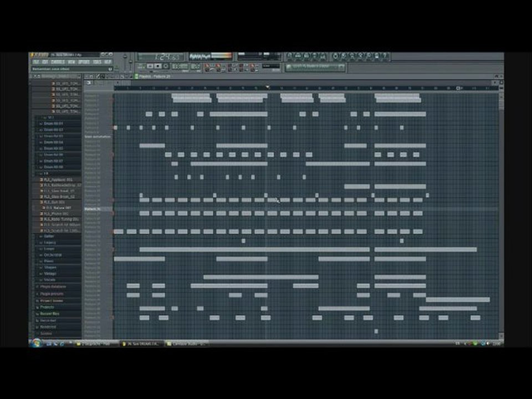
Task: Open the playlist options menu icon
Action: point(87,76)
